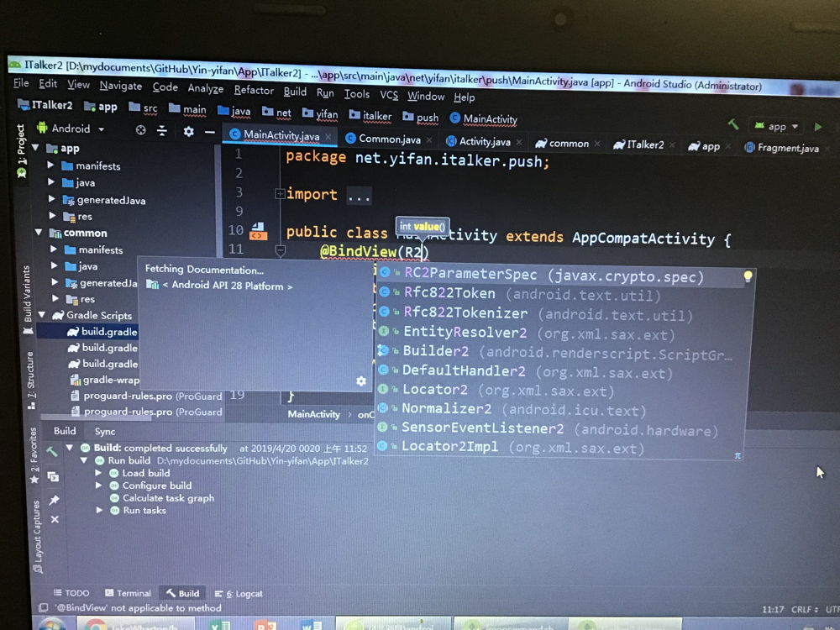840x630 pixels.
Task: Click the Collapse All icon in Project panel
Action: pyautogui.click(x=162, y=131)
